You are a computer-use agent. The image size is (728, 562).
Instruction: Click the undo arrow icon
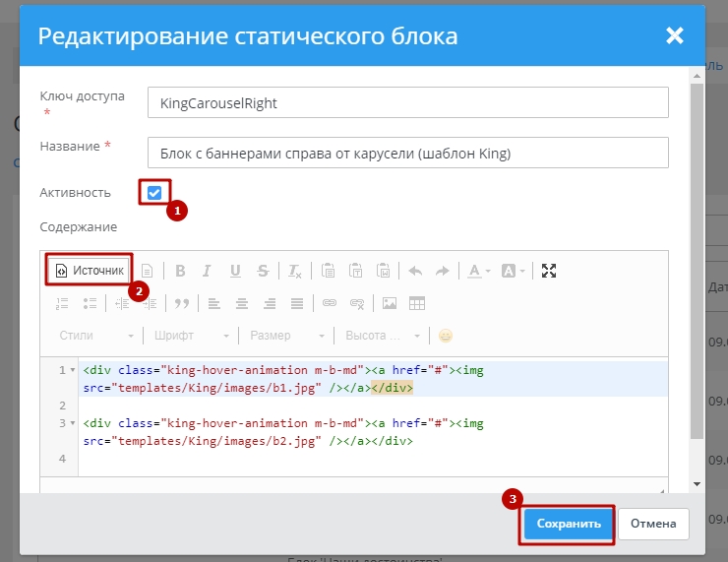point(414,271)
